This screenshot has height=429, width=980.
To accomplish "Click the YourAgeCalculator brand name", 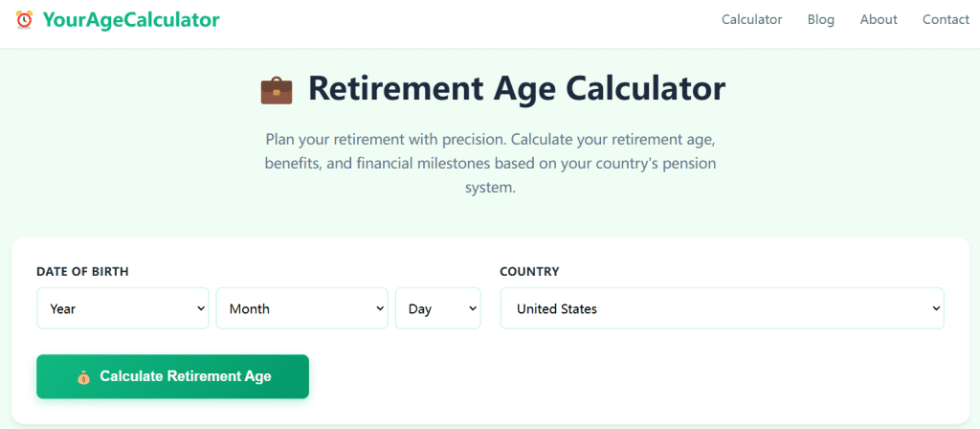I will [131, 19].
